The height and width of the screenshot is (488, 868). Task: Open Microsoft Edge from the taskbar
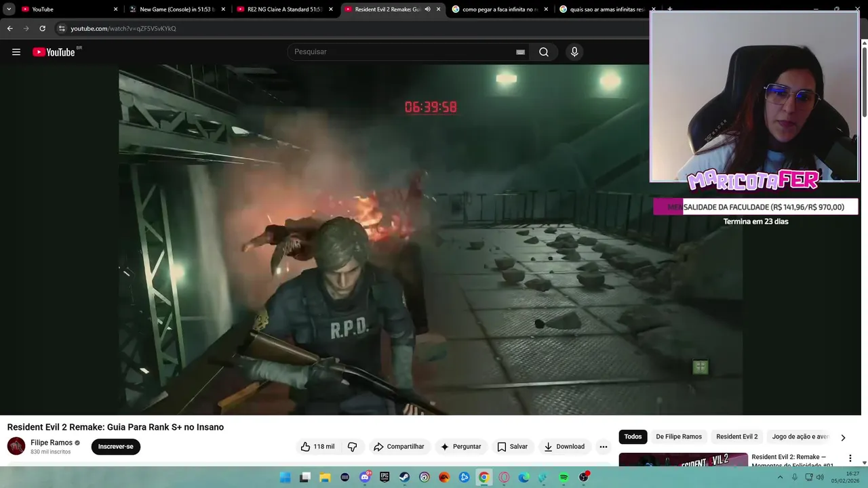pyautogui.click(x=524, y=477)
